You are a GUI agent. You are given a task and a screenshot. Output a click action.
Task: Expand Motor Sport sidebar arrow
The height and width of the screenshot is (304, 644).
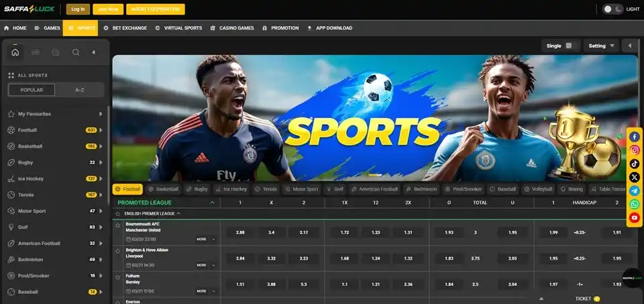tap(101, 211)
